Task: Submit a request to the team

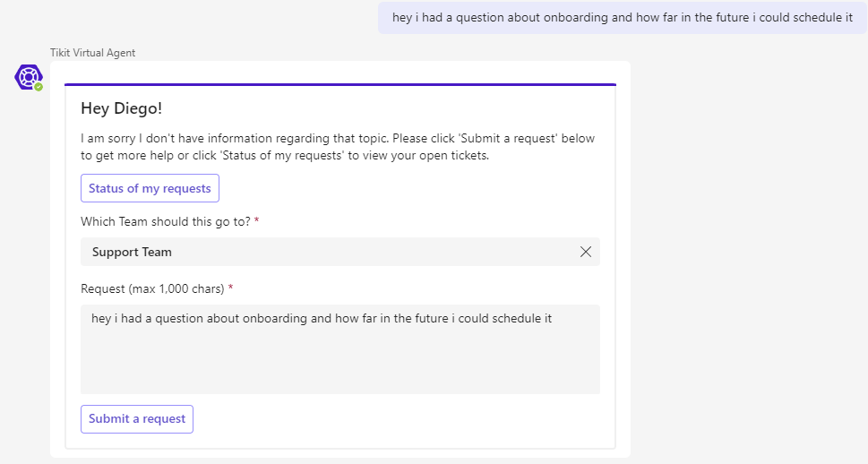Action: click(137, 419)
